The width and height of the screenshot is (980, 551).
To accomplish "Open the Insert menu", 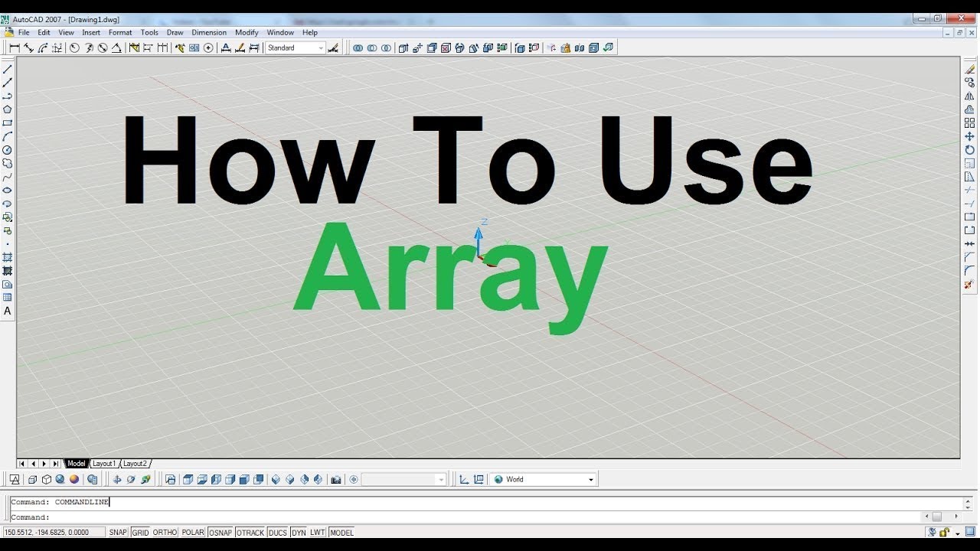I will pyautogui.click(x=91, y=32).
